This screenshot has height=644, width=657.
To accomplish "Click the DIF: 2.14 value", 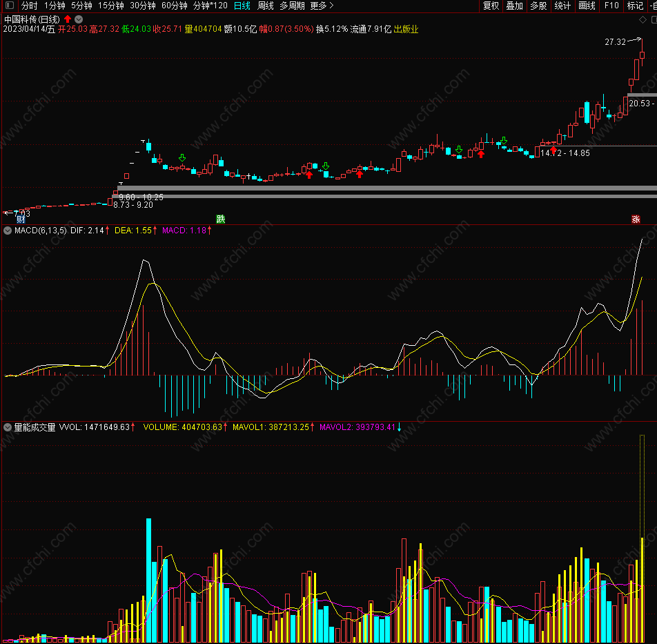I will click(87, 231).
